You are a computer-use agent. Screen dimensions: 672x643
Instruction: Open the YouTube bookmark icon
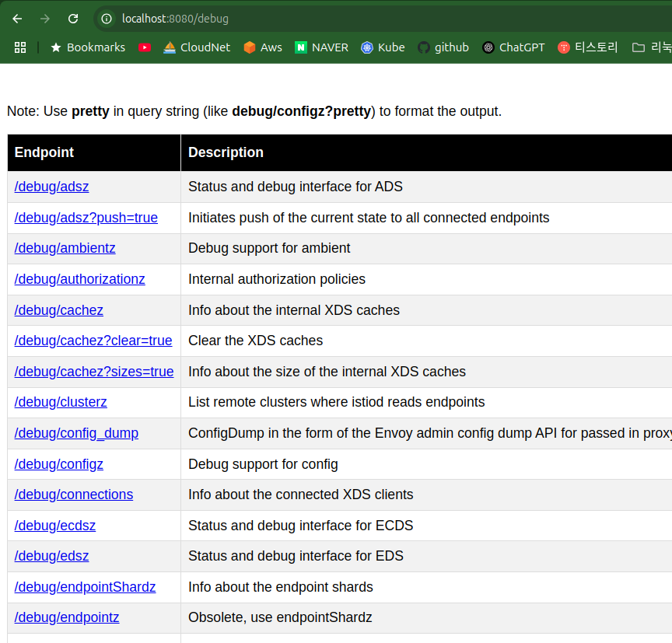[x=145, y=47]
